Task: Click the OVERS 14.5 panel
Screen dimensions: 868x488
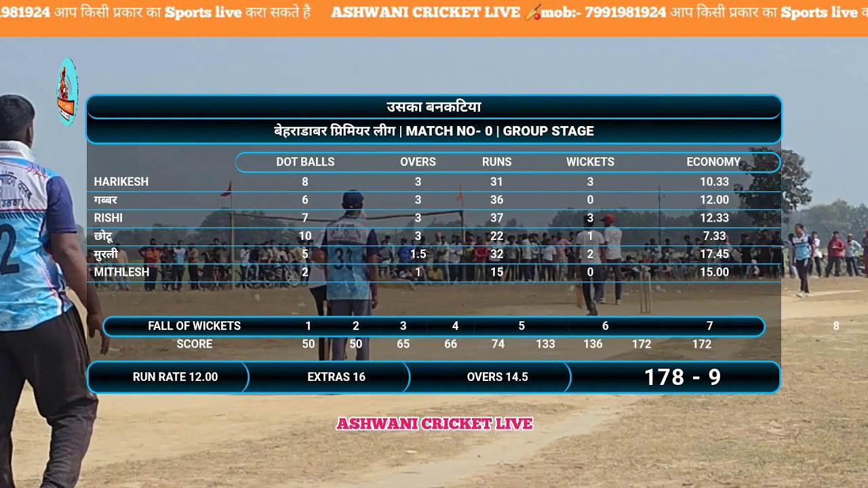Action: click(x=490, y=377)
